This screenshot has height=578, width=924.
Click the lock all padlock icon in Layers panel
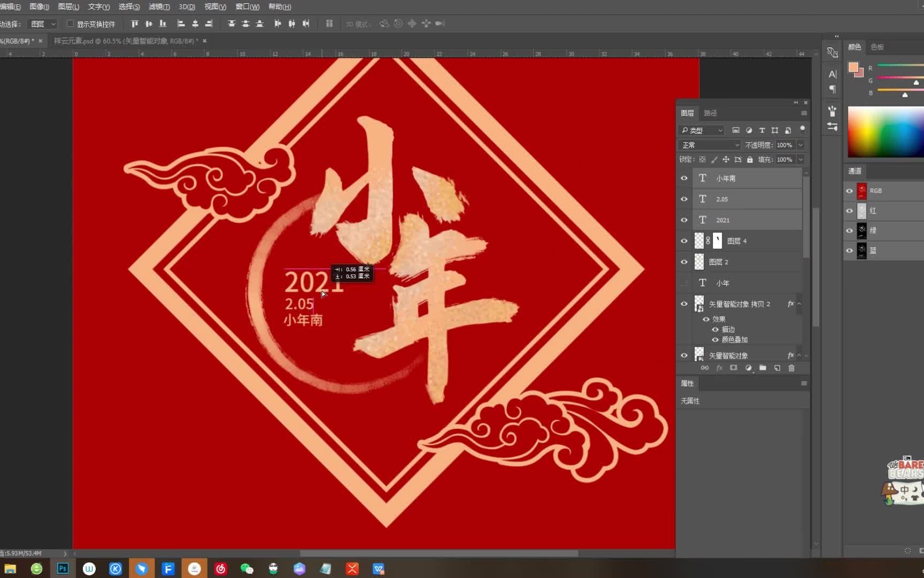(750, 159)
